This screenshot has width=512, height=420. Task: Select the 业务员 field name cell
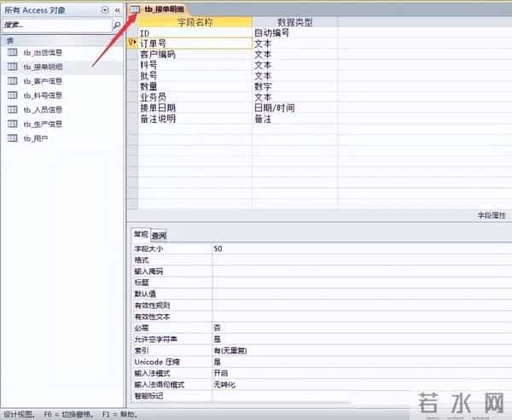[x=195, y=97]
